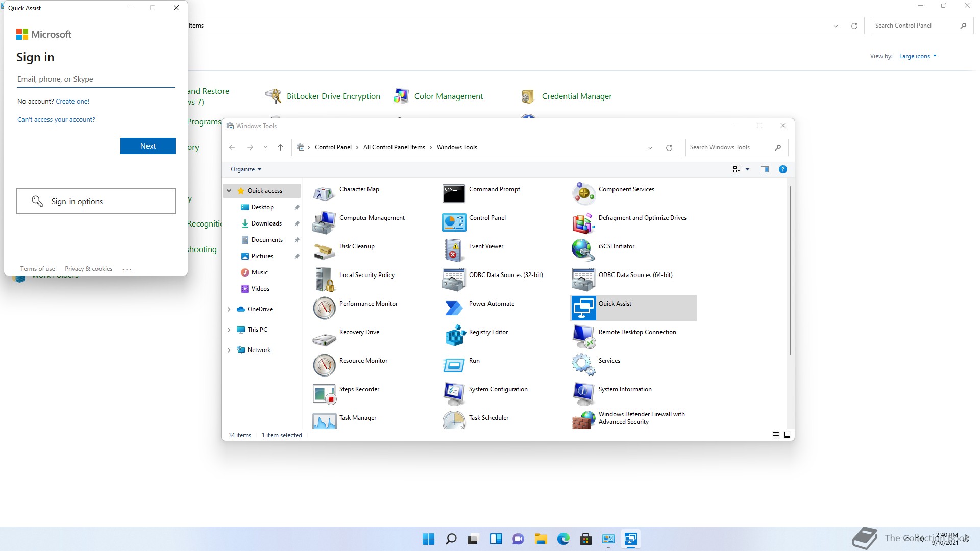The image size is (980, 551).
Task: Open Control Panel icon in Windows Tools
Action: tap(454, 222)
